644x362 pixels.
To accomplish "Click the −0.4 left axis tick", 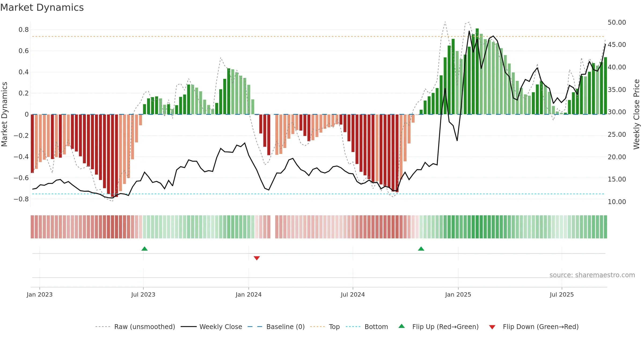I will (21, 157).
